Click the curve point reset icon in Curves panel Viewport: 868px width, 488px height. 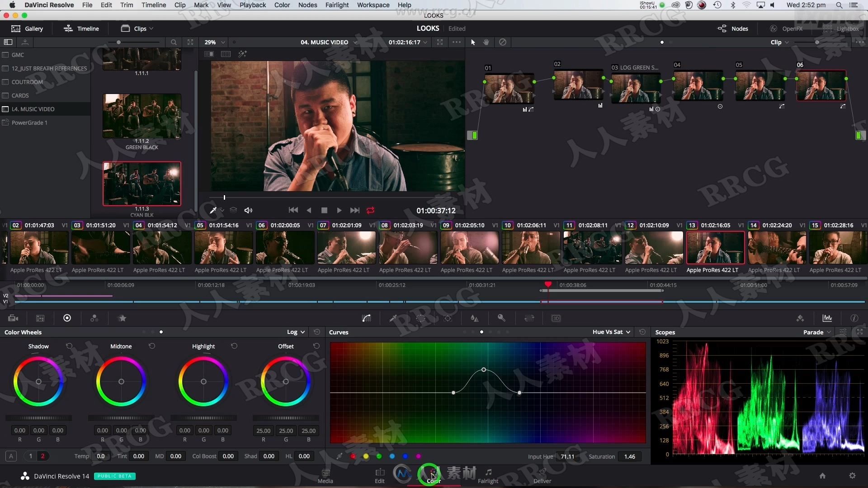pos(643,332)
